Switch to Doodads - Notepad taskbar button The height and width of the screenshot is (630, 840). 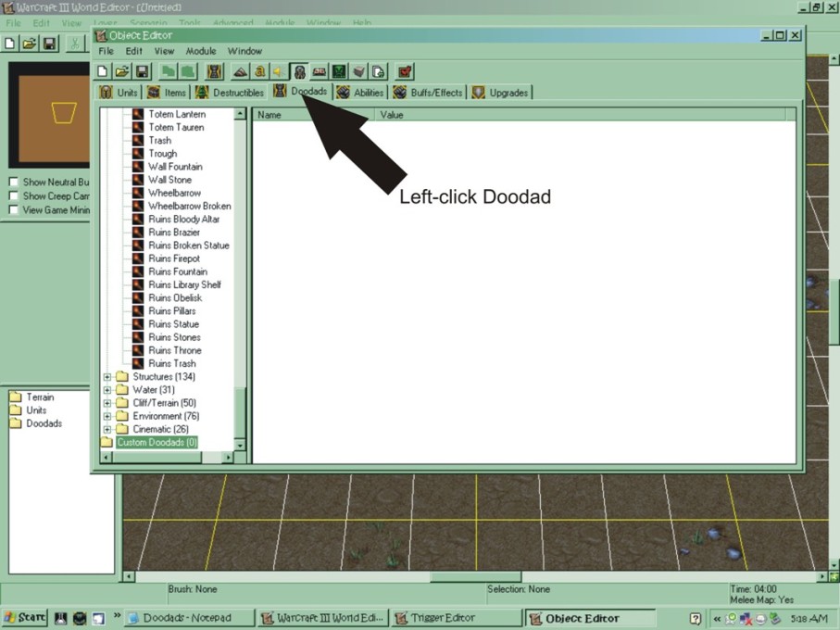coord(189,618)
